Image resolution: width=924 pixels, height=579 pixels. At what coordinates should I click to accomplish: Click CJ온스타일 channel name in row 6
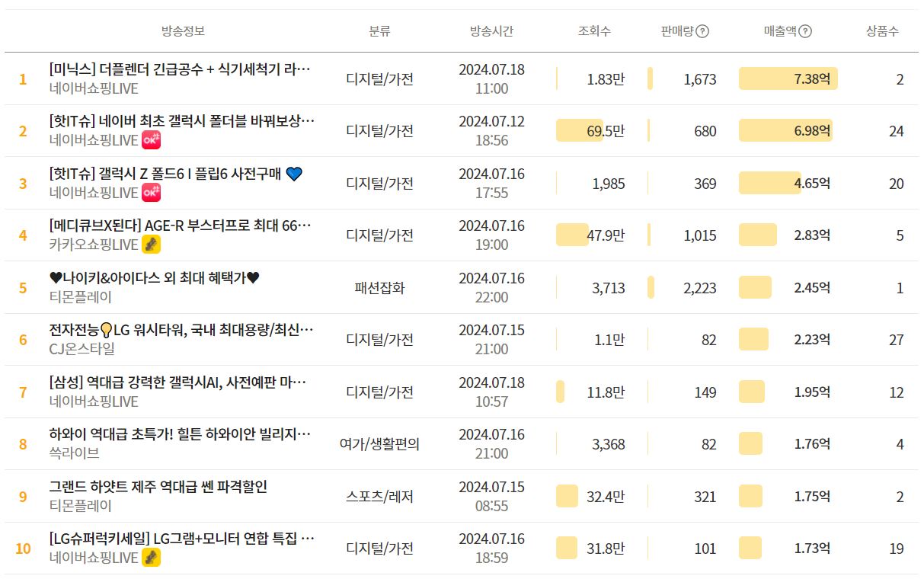coord(82,349)
